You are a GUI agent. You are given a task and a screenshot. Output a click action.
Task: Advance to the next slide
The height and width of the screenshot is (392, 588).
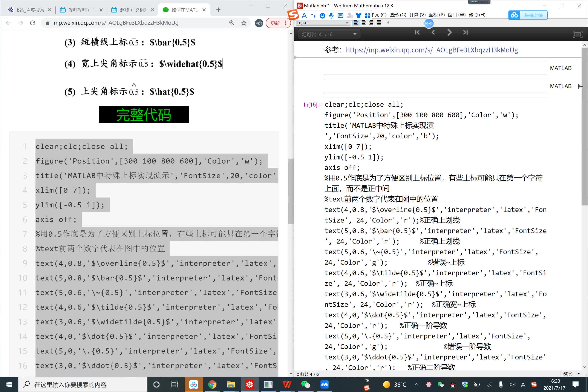click(x=449, y=32)
